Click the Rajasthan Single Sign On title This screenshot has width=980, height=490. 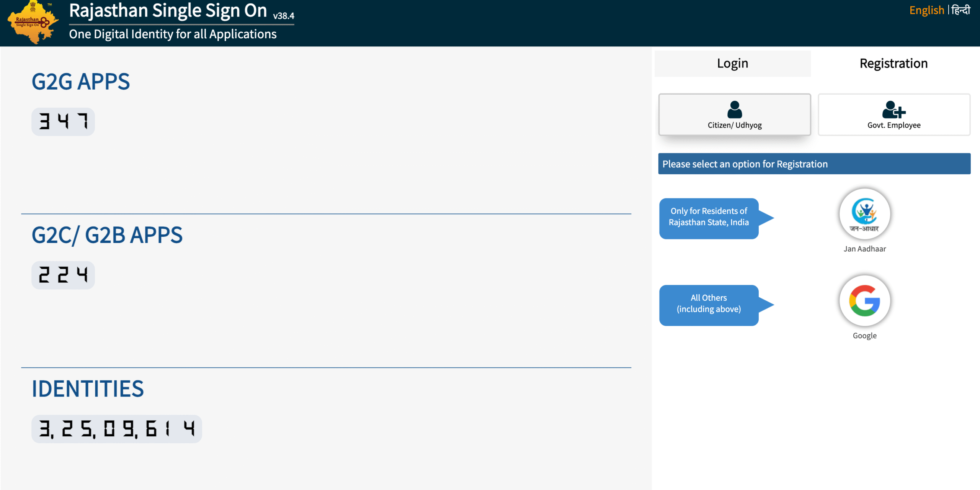tap(168, 11)
